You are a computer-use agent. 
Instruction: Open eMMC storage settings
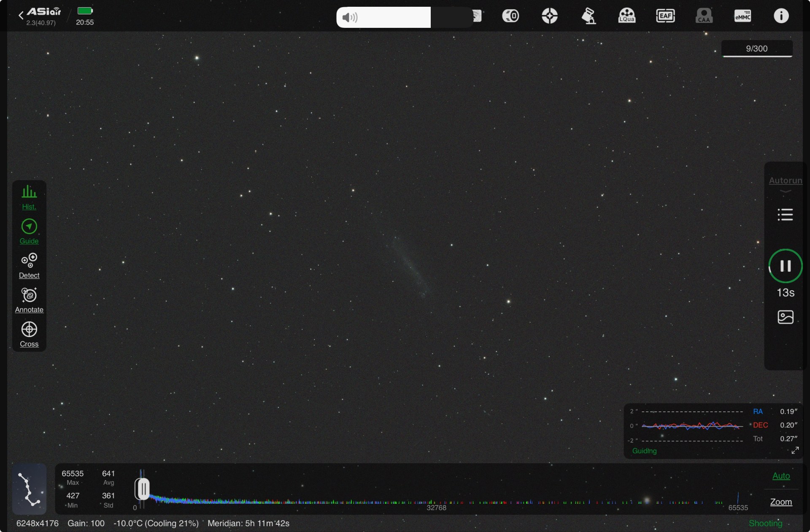click(x=742, y=16)
